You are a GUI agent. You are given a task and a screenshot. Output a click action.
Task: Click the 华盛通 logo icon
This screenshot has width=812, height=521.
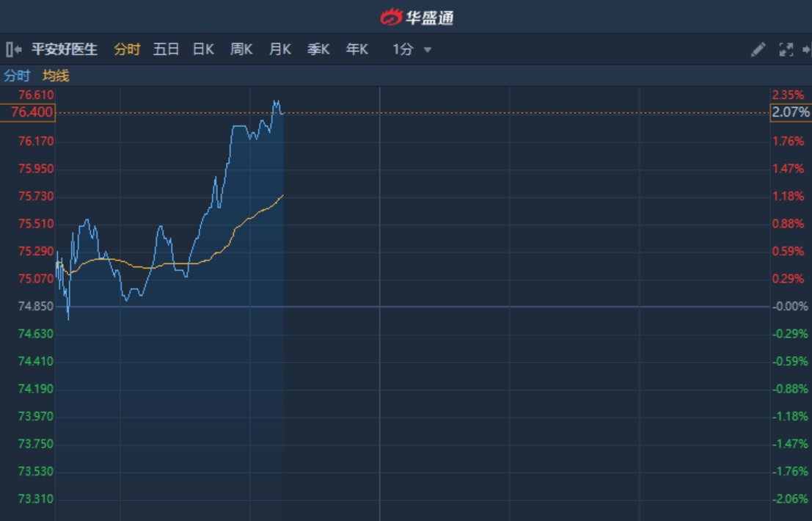click(392, 17)
